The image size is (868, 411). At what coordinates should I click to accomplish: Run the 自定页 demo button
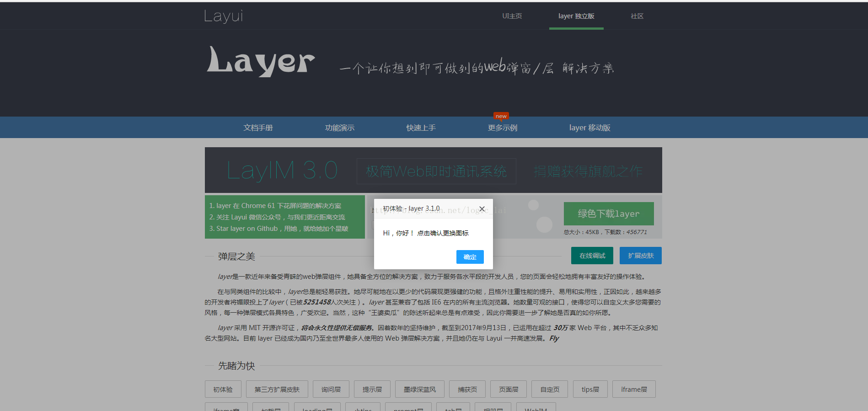pyautogui.click(x=550, y=389)
